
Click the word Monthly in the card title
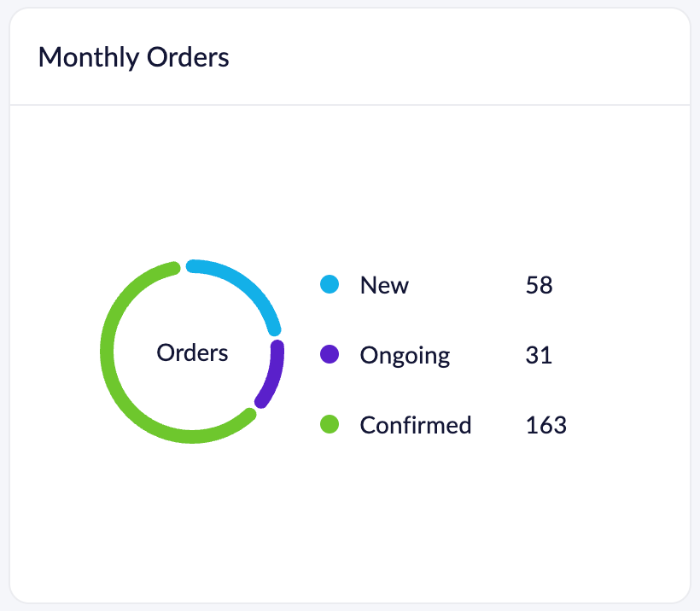(89, 57)
